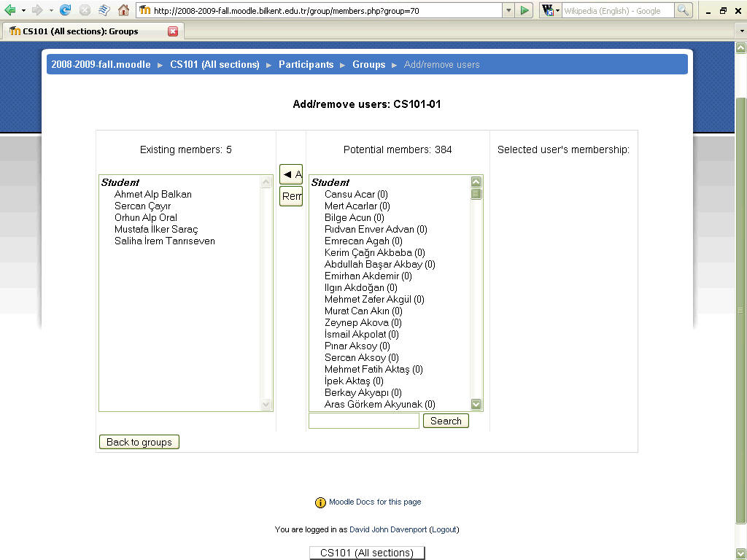Expand the address bar URL dropdown
The width and height of the screenshot is (747, 560).
(x=508, y=10)
